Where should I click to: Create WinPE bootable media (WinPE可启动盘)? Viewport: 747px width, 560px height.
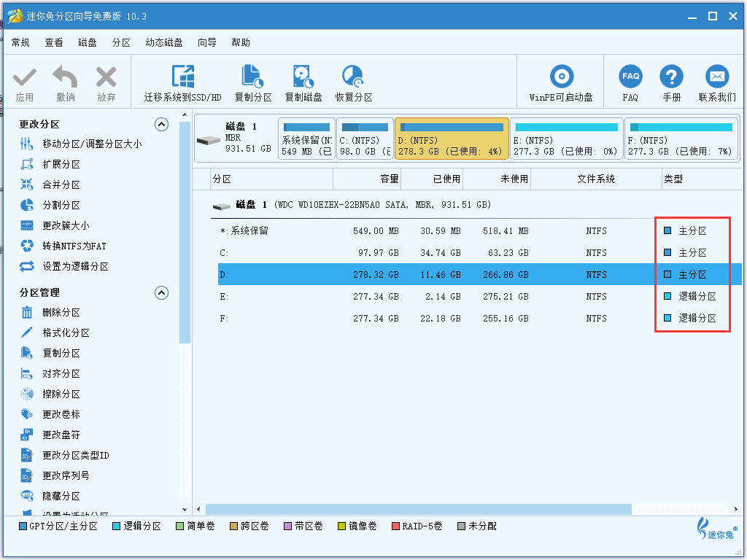[x=561, y=84]
